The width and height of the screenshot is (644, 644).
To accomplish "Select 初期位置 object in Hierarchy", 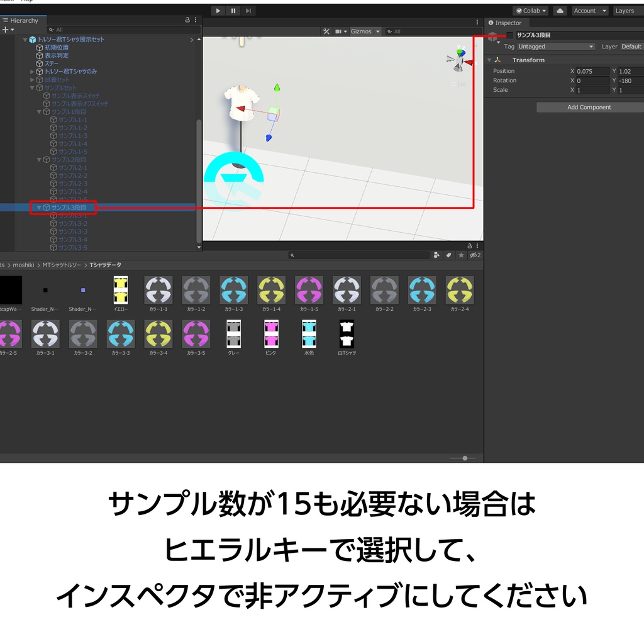I will (57, 48).
